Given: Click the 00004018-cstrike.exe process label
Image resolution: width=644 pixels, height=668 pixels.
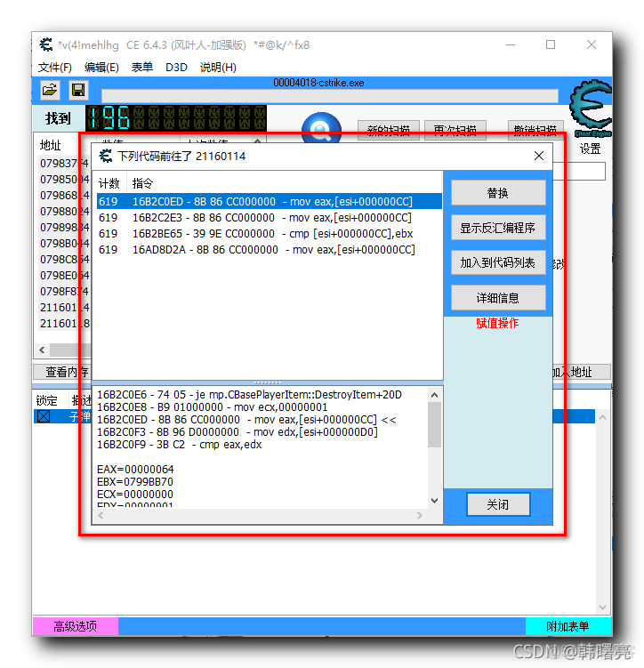Looking at the screenshot, I should coord(318,83).
